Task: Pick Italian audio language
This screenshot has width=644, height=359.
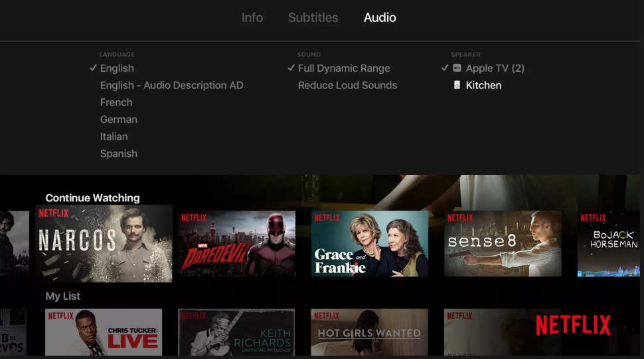Action: click(x=114, y=136)
